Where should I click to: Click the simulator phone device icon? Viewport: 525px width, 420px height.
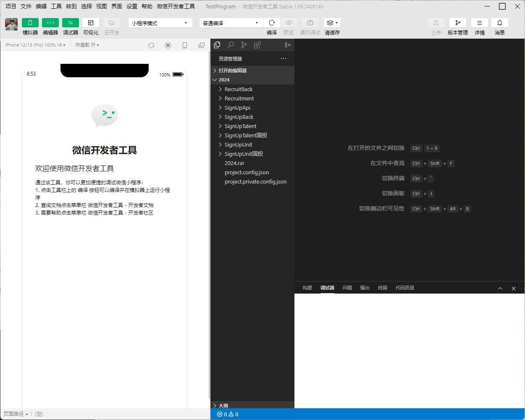(x=185, y=45)
